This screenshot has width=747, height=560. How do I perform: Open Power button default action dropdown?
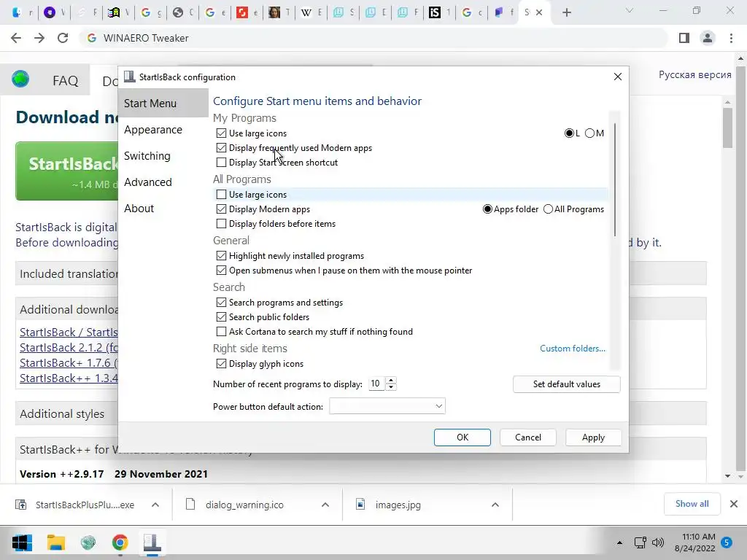click(387, 406)
